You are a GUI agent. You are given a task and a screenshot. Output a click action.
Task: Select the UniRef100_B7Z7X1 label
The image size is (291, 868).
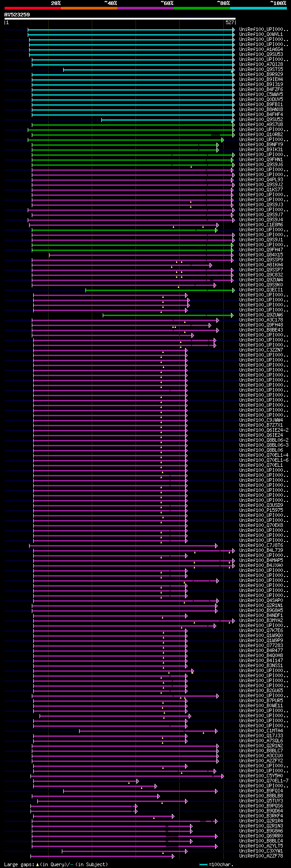[x=261, y=425]
